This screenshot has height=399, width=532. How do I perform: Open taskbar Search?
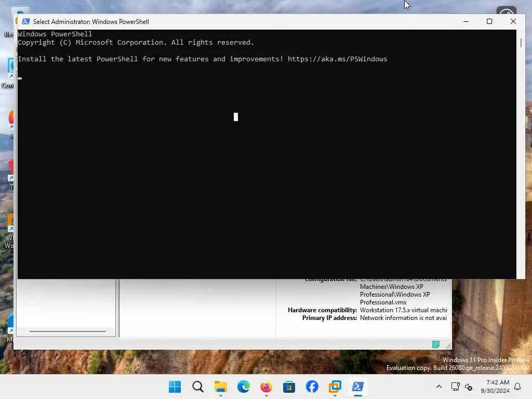pyautogui.click(x=198, y=387)
